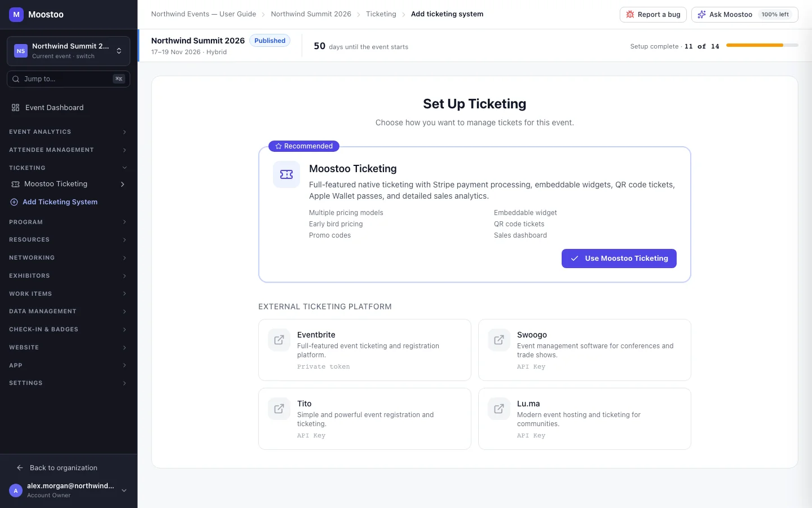
Task: Click the ticket icon beside Moostoo Ticketing sidebar item
Action: click(x=15, y=184)
